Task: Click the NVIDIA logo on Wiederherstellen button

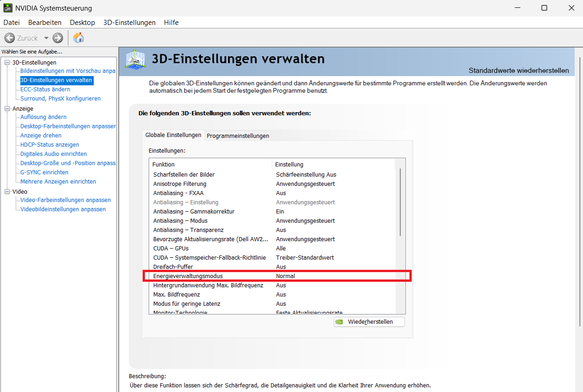Action: pyautogui.click(x=339, y=322)
